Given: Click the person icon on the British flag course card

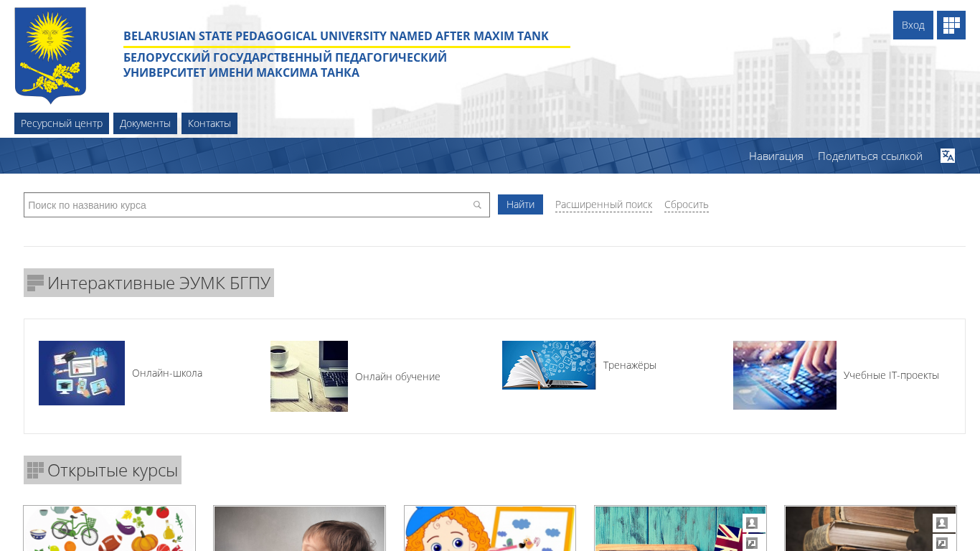Looking at the screenshot, I should 752,523.
